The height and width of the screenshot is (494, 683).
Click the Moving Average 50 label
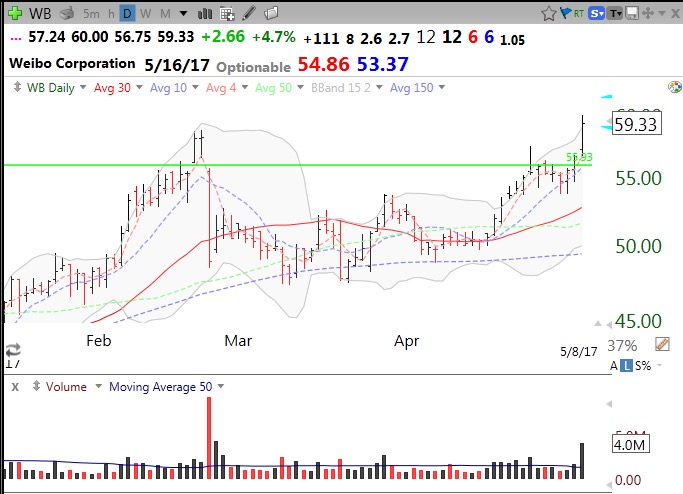point(160,386)
